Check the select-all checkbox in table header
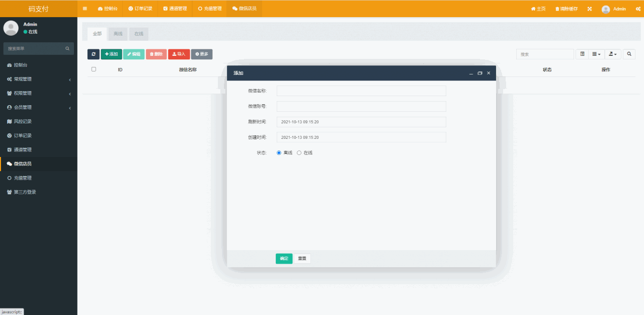 click(x=94, y=69)
